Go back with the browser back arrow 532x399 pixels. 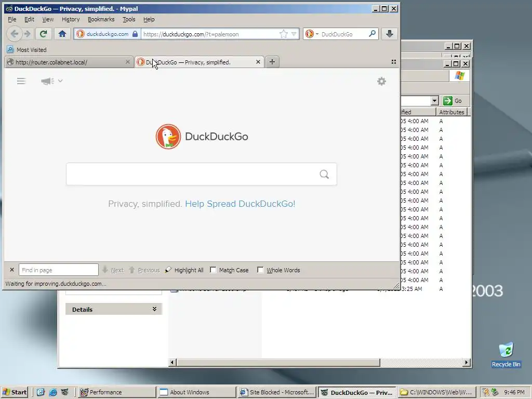[x=14, y=34]
